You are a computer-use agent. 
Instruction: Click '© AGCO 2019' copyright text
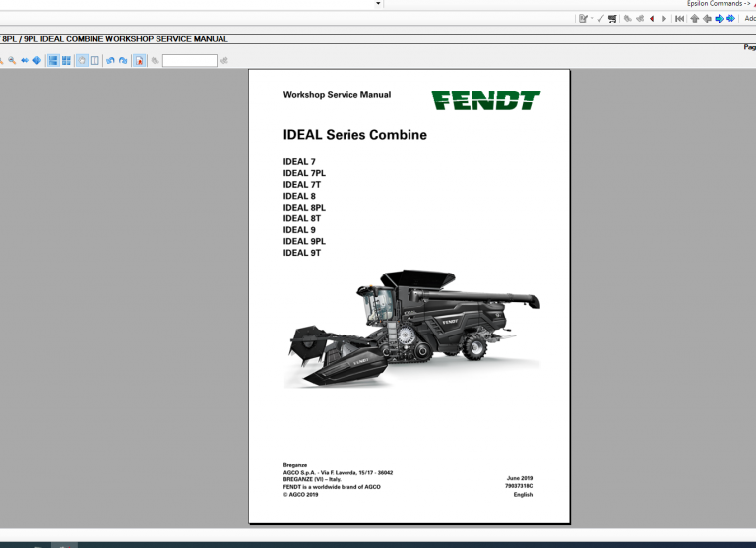coord(300,495)
